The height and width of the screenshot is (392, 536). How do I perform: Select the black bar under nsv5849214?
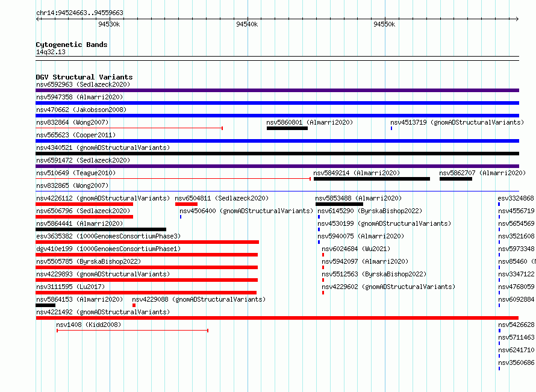click(x=372, y=179)
